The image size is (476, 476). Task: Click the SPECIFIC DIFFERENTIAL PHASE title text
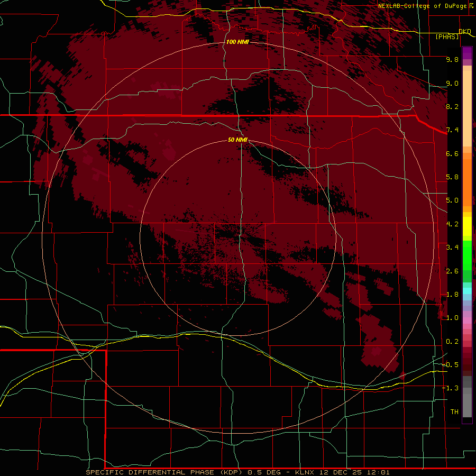point(151,472)
